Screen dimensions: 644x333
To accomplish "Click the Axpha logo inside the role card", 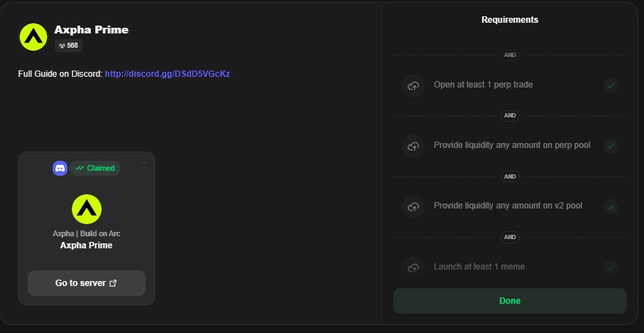I will (87, 209).
